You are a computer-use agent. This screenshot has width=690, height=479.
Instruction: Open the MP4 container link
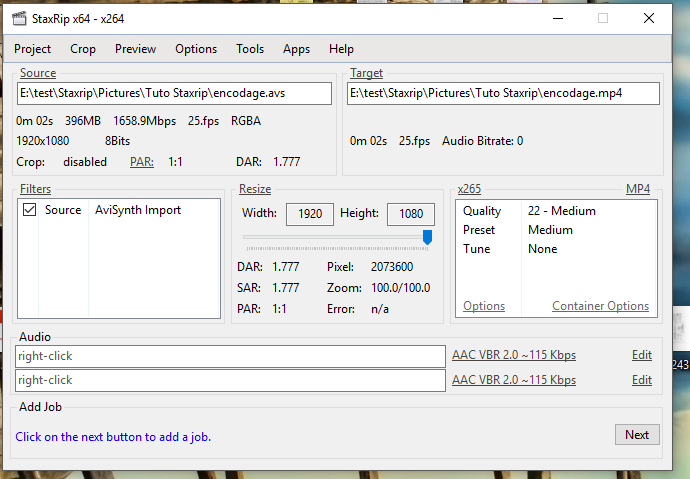pos(638,189)
